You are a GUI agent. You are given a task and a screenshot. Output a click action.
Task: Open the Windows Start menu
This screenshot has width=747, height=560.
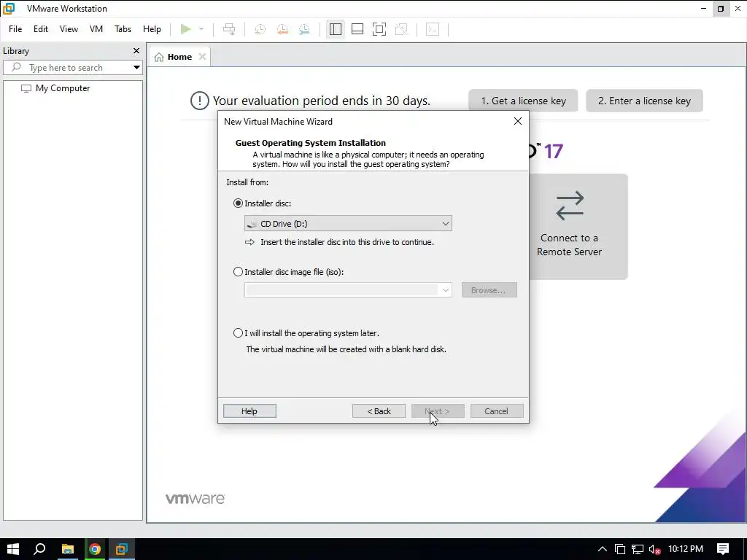point(13,549)
